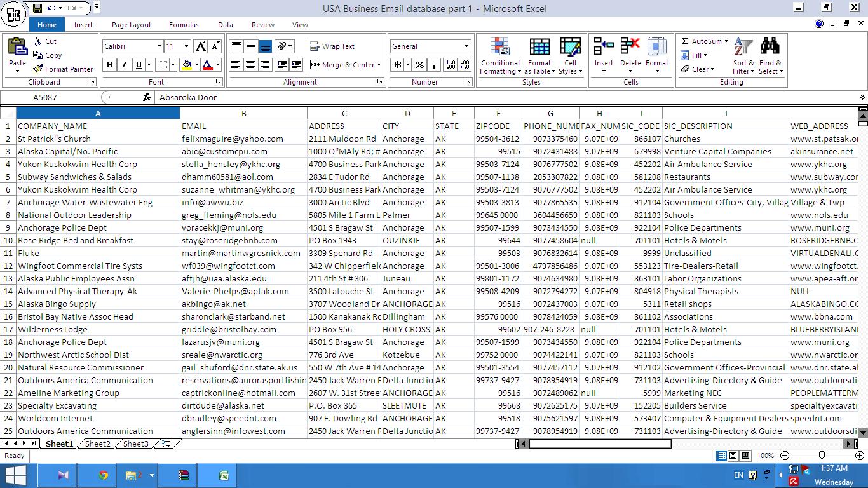Open Sort & Filter options

743,56
